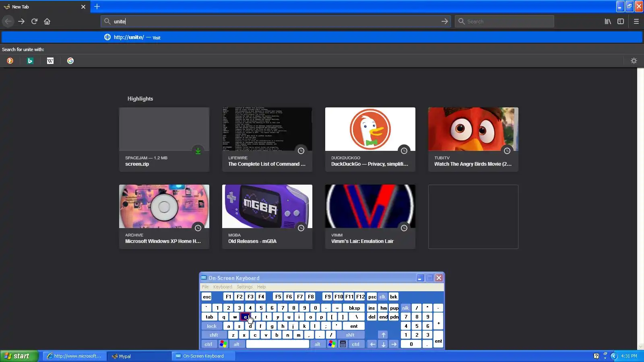This screenshot has width=644, height=362.
Task: Click the application menu key on-screen
Action: [343, 344]
